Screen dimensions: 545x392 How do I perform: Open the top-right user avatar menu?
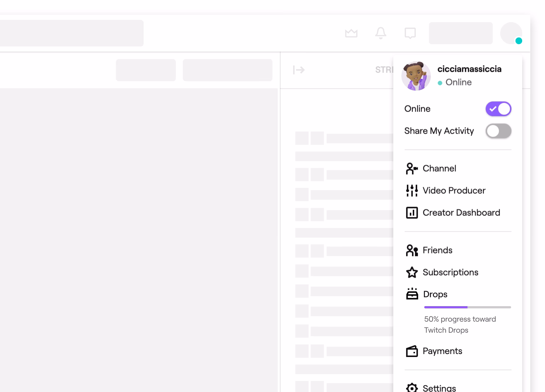click(x=511, y=33)
